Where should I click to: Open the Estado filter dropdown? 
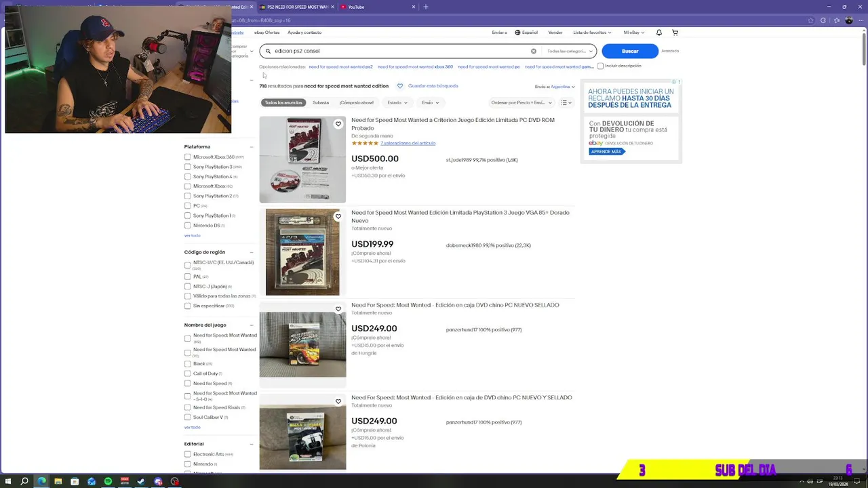[397, 102]
